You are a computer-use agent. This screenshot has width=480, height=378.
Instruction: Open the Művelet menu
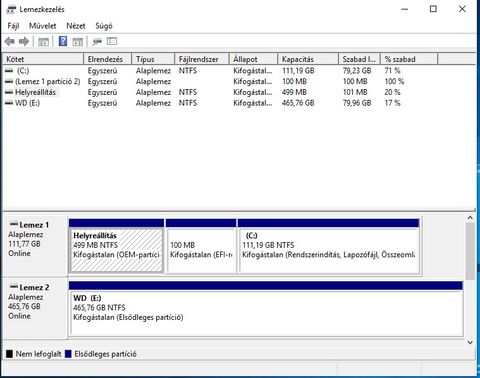pyautogui.click(x=42, y=26)
